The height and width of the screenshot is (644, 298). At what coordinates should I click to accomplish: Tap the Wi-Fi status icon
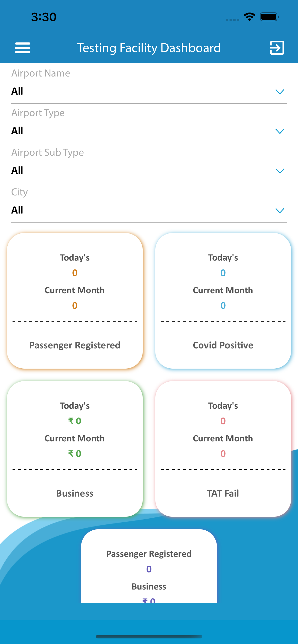[249, 17]
